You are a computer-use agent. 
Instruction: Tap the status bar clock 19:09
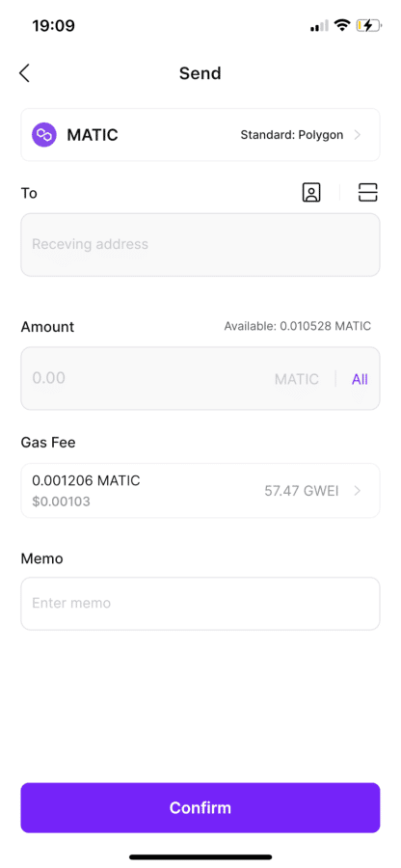[x=54, y=25]
